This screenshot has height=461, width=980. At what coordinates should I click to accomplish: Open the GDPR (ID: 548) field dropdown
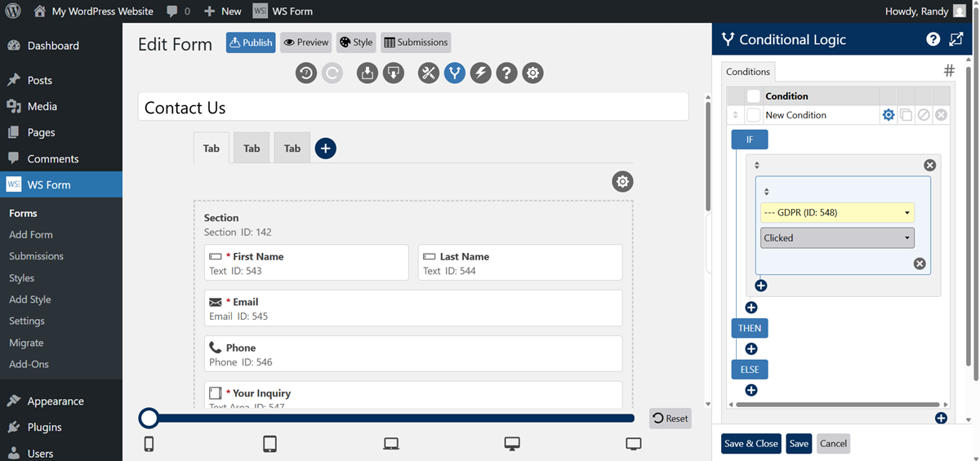pos(837,213)
